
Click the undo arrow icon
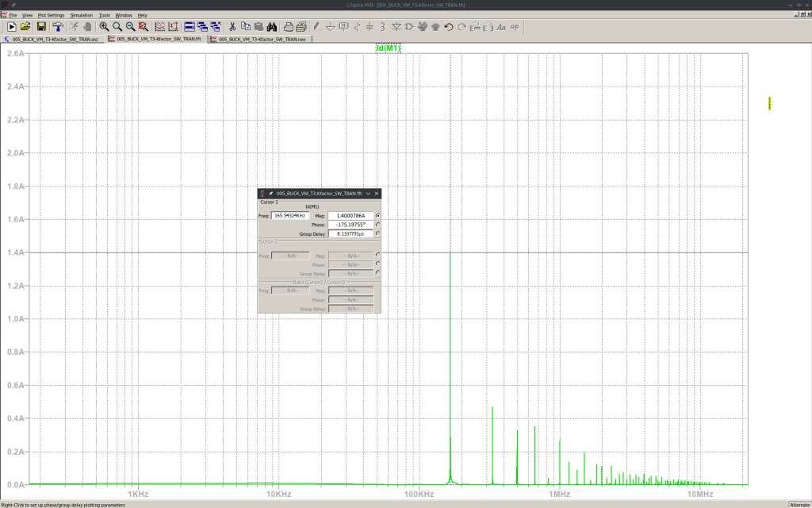tap(449, 26)
